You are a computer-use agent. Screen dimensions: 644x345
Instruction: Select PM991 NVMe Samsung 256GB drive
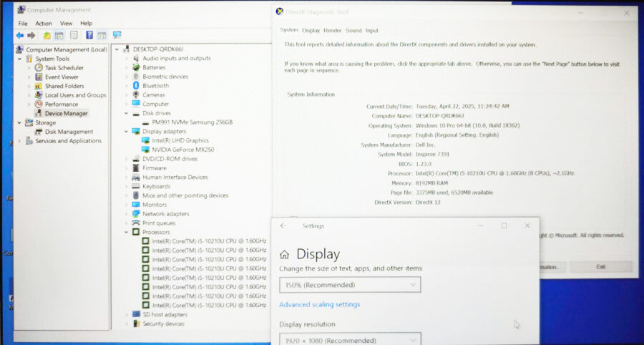coord(192,122)
